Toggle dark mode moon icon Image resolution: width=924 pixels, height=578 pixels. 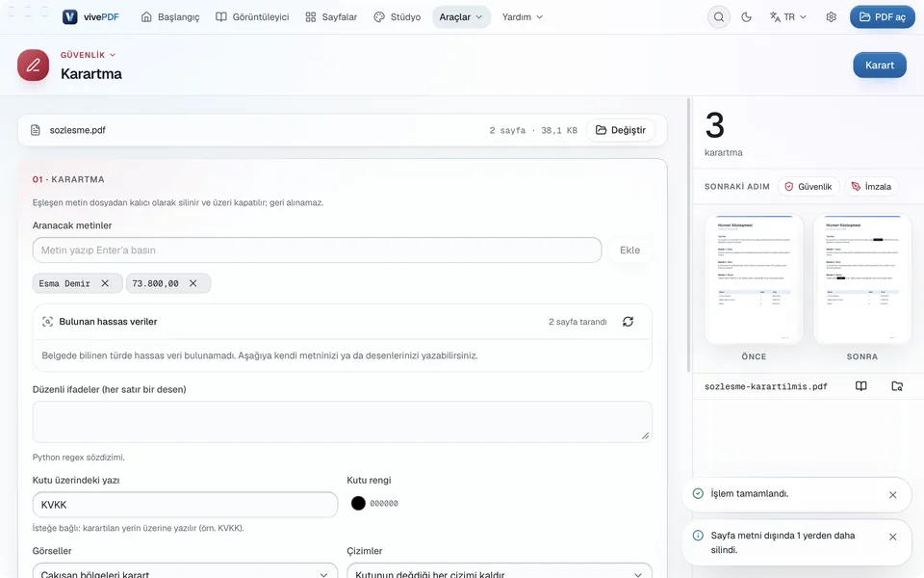point(746,17)
